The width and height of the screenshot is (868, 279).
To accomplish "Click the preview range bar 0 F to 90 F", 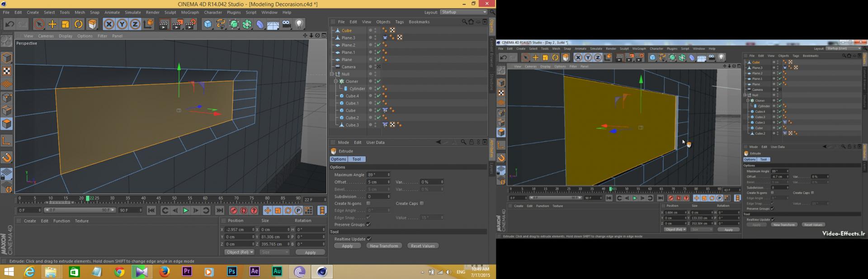I will click(x=80, y=210).
